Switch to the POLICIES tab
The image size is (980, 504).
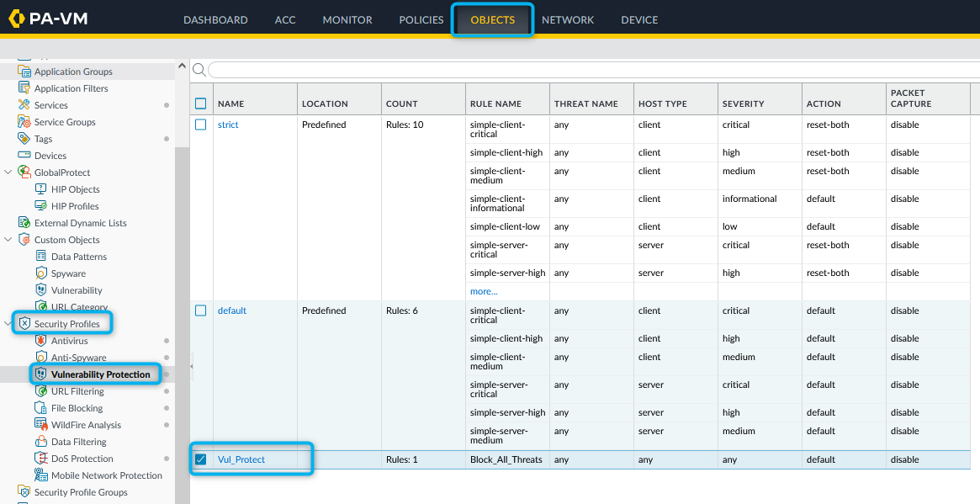click(421, 20)
